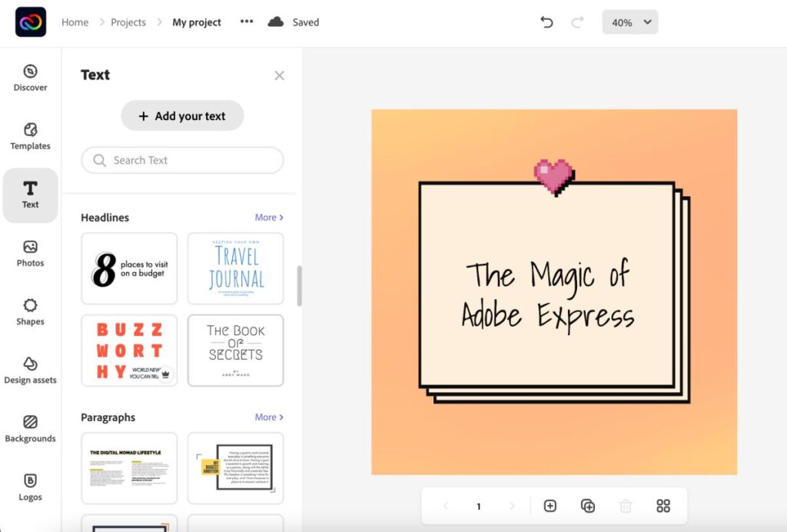Screen dimensions: 787x532
Task: Open the Photos panel
Action: 30,254
